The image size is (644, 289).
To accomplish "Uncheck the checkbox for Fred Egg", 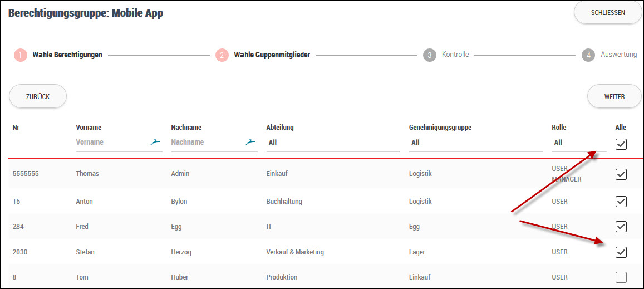I will click(621, 227).
